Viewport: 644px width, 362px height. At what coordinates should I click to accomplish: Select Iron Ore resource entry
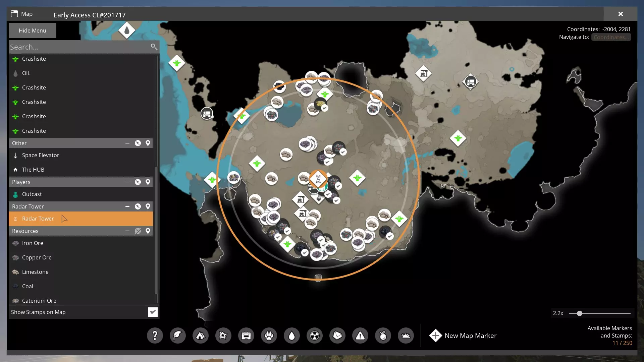coord(33,243)
